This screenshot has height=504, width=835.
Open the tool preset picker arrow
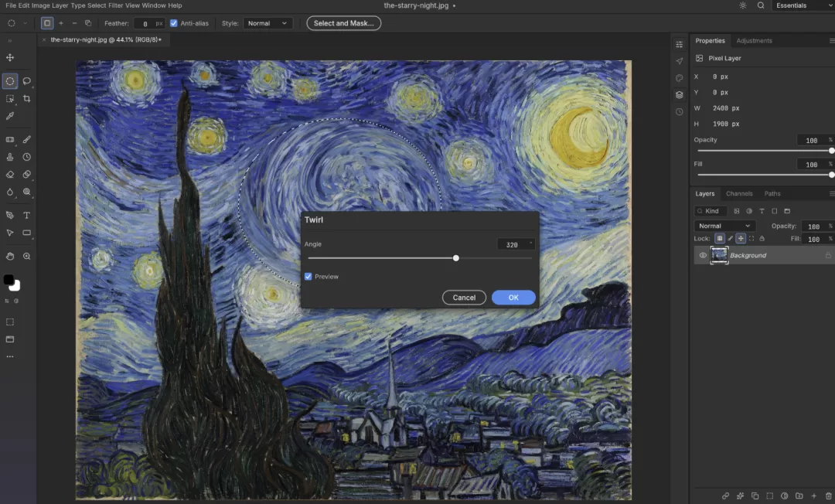[25, 23]
